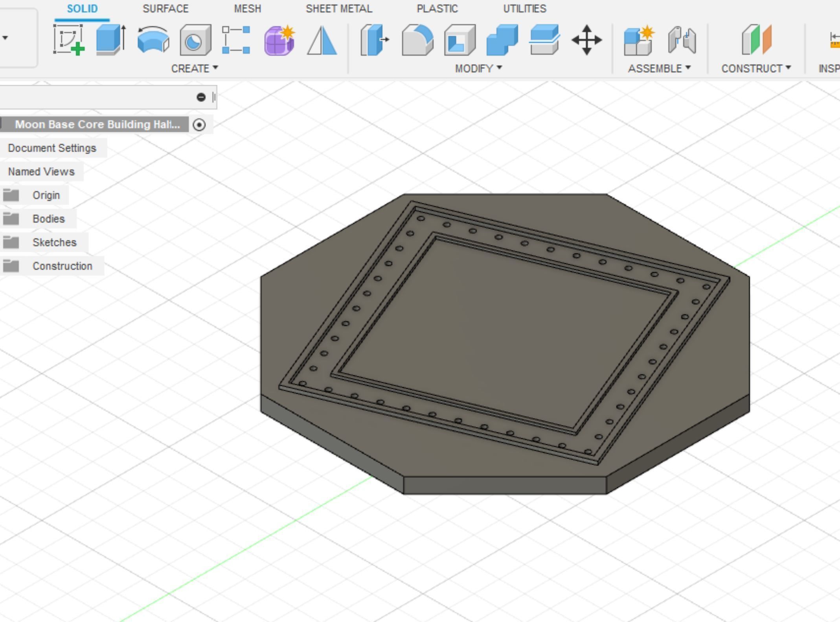
Task: Click the Shell tool icon
Action: pos(460,40)
